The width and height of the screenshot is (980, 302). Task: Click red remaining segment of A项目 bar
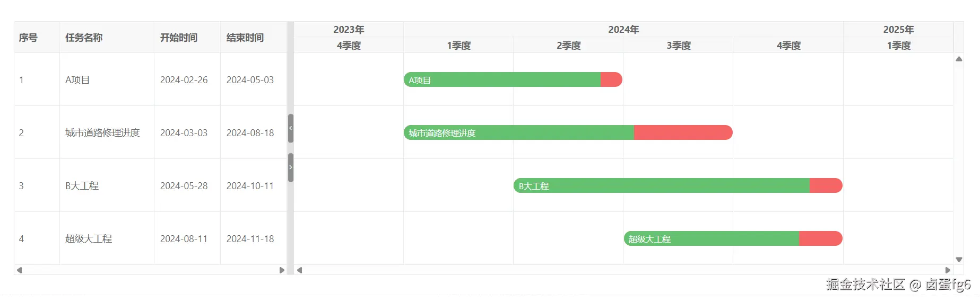611,79
